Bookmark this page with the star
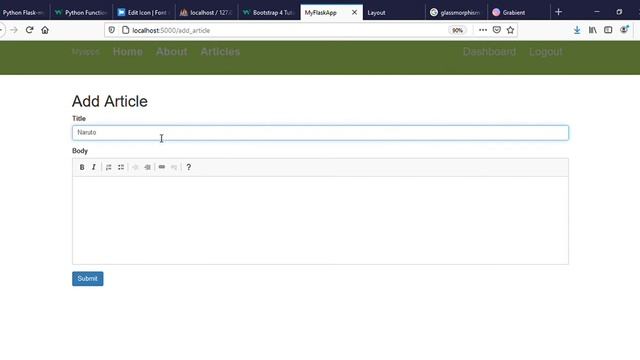The image size is (640, 360). pos(510,30)
